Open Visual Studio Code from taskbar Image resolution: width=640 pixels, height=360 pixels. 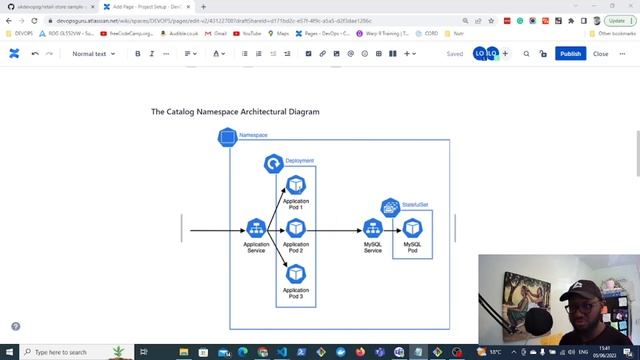click(x=282, y=352)
